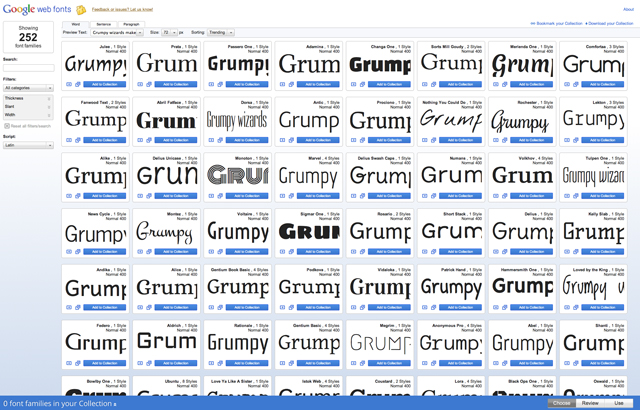Add Hammersmith One to the collection
Image resolution: width=640 pixels, height=410 pixels.
tap(531, 308)
